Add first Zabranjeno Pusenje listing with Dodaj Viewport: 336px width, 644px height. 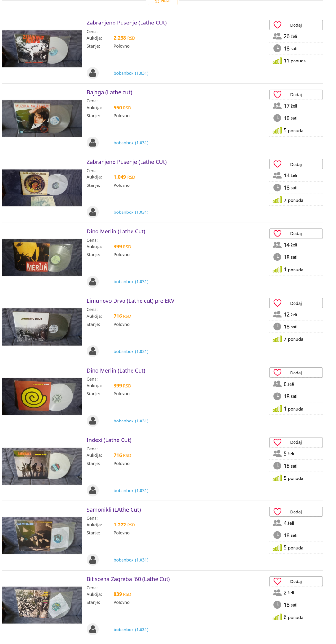point(296,25)
